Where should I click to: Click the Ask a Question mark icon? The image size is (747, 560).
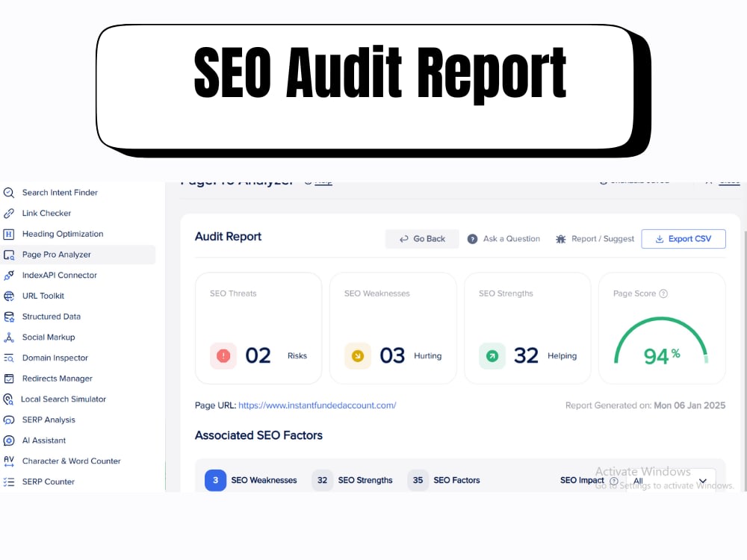472,239
